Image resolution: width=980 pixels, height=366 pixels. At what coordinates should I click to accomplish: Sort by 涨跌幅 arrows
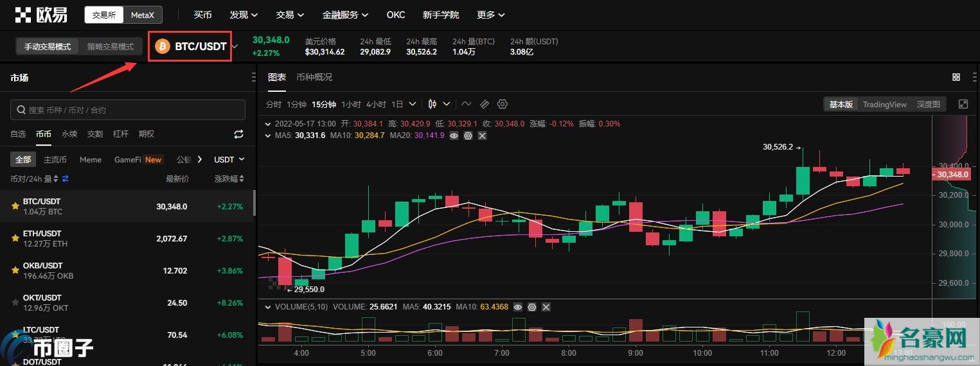pos(241,179)
